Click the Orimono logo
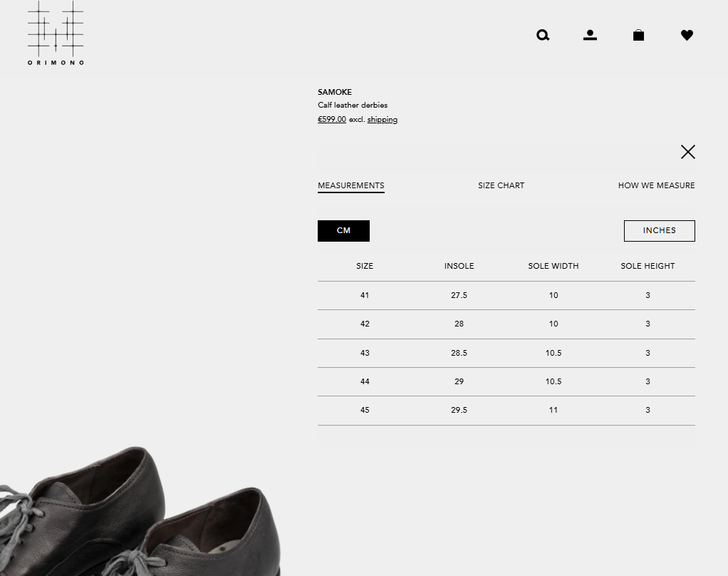 click(56, 33)
